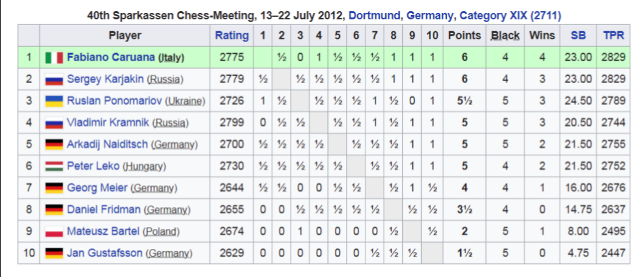The height and width of the screenshot is (277, 644).
Task: Click the Russia flag beside Sergey Karjakin
Action: tap(54, 79)
